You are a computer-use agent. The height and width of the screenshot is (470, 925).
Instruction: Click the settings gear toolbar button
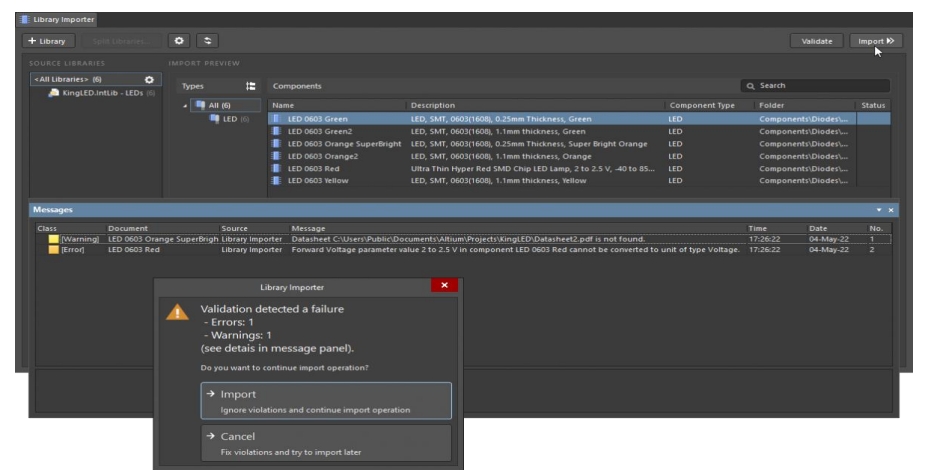tap(179, 41)
